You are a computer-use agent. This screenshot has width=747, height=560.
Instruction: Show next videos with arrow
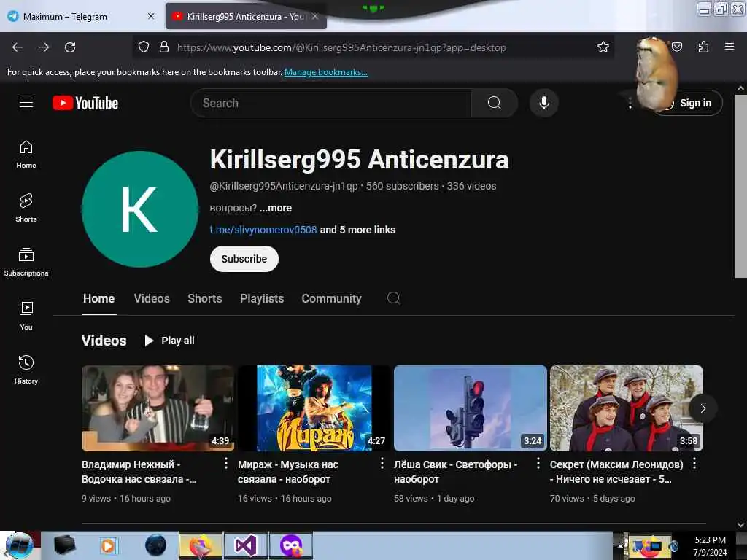[x=703, y=408]
